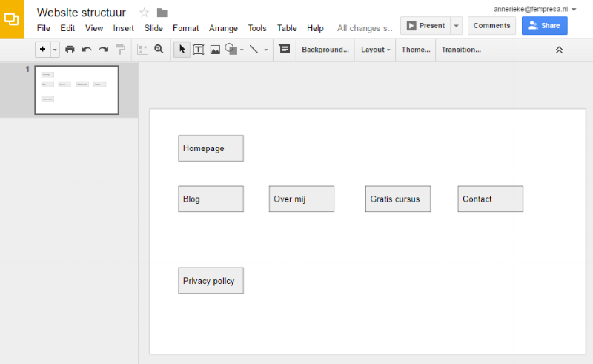Open the Background... options
The height and width of the screenshot is (364, 593).
[x=325, y=50]
